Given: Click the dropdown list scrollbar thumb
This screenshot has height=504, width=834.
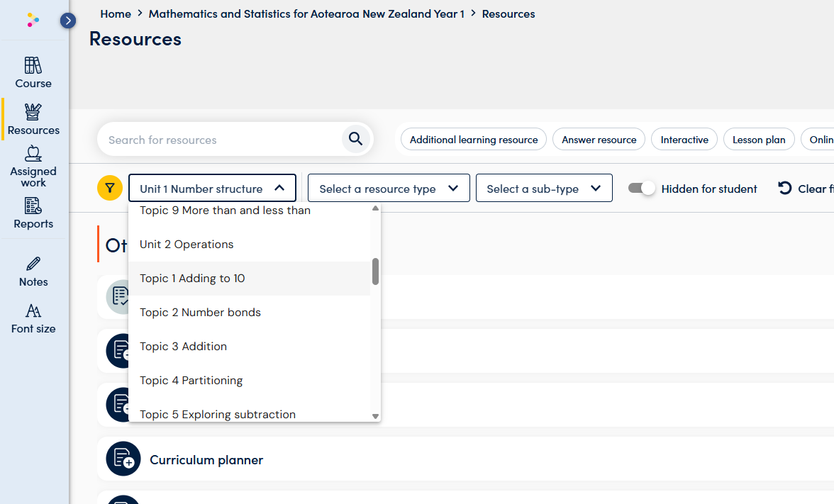Looking at the screenshot, I should pyautogui.click(x=375, y=271).
